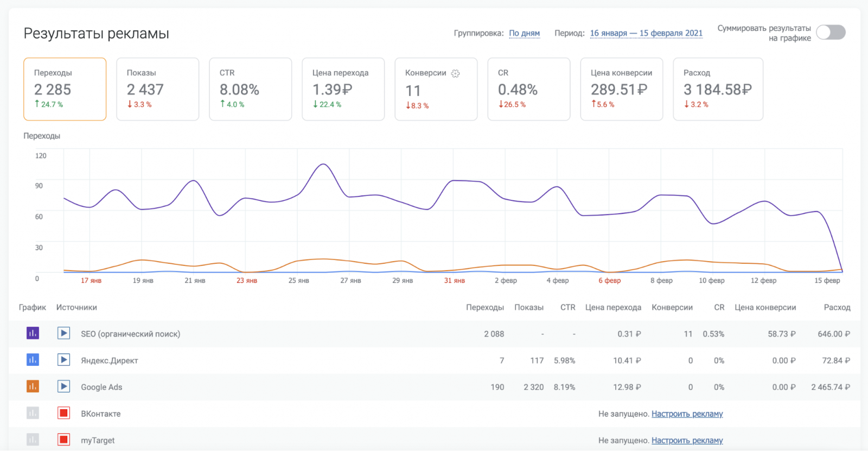Click Настроить рекламу link for myTarget

(x=687, y=440)
